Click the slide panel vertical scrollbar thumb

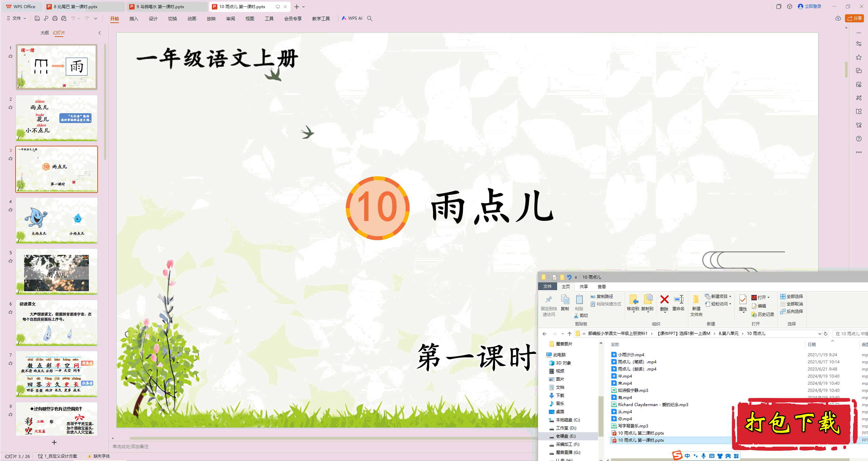coord(105,102)
